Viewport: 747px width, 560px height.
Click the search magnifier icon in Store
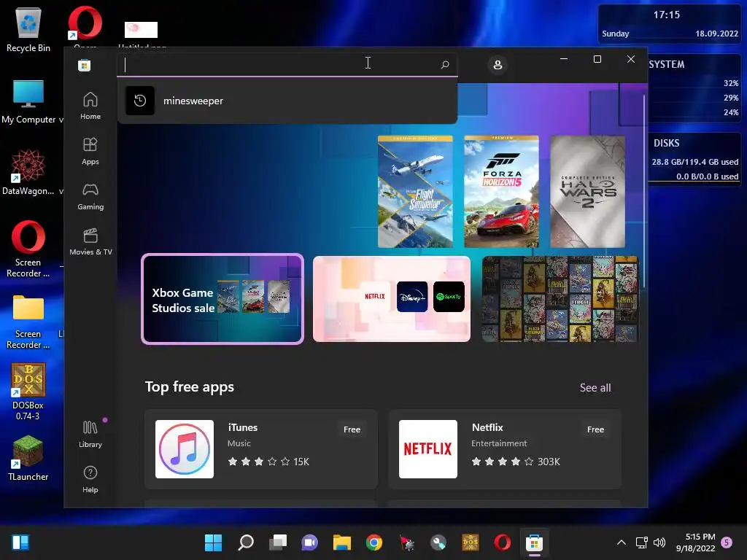pyautogui.click(x=445, y=64)
